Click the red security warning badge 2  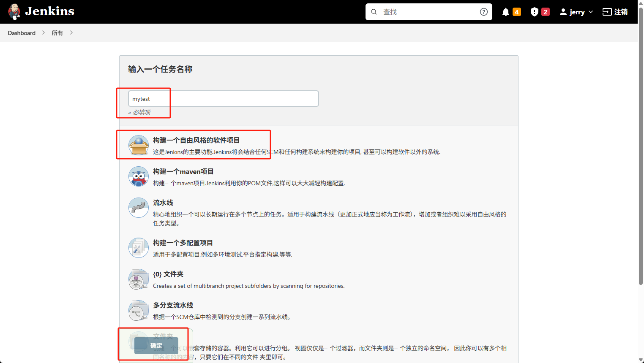click(546, 12)
